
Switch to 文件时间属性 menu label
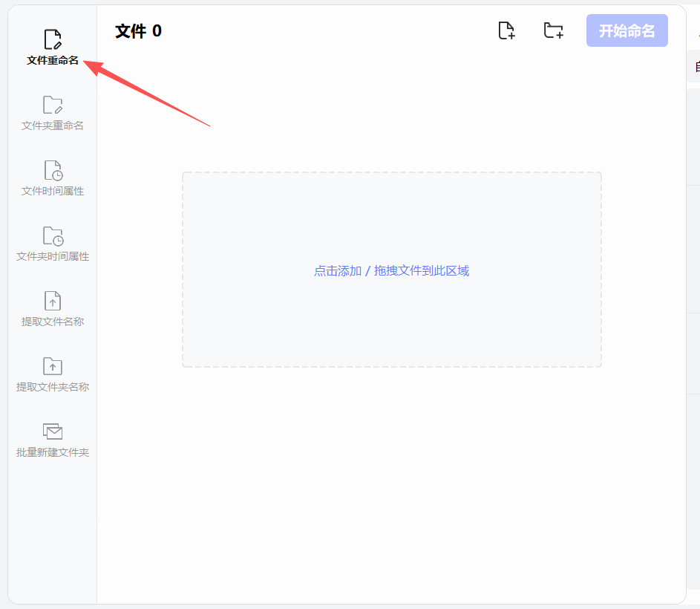click(53, 191)
